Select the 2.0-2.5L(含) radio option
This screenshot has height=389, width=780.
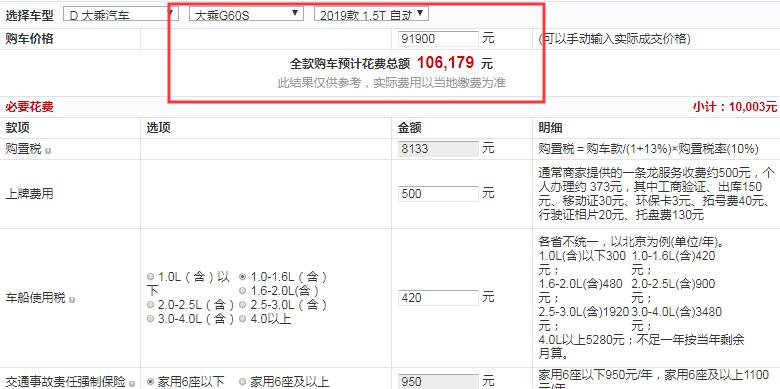[x=151, y=304]
